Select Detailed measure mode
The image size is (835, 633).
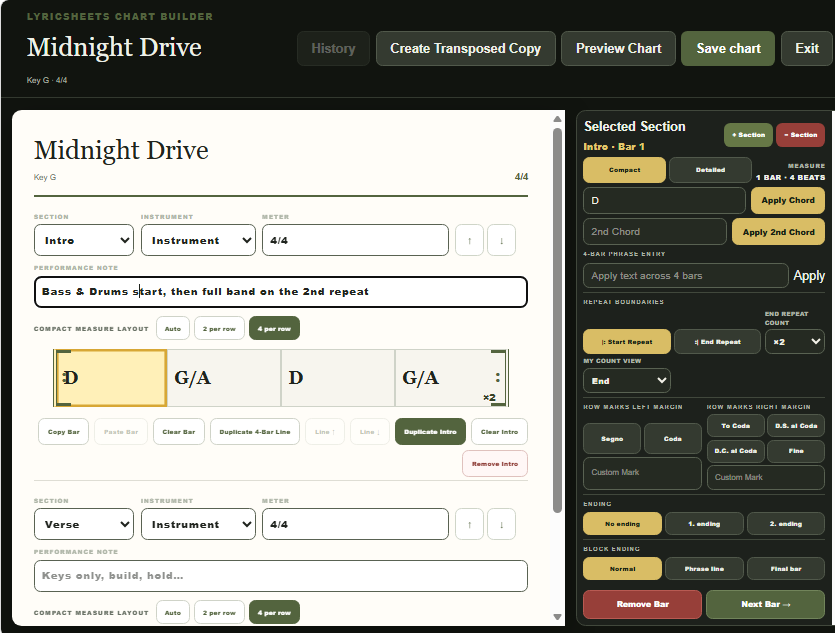click(x=710, y=170)
